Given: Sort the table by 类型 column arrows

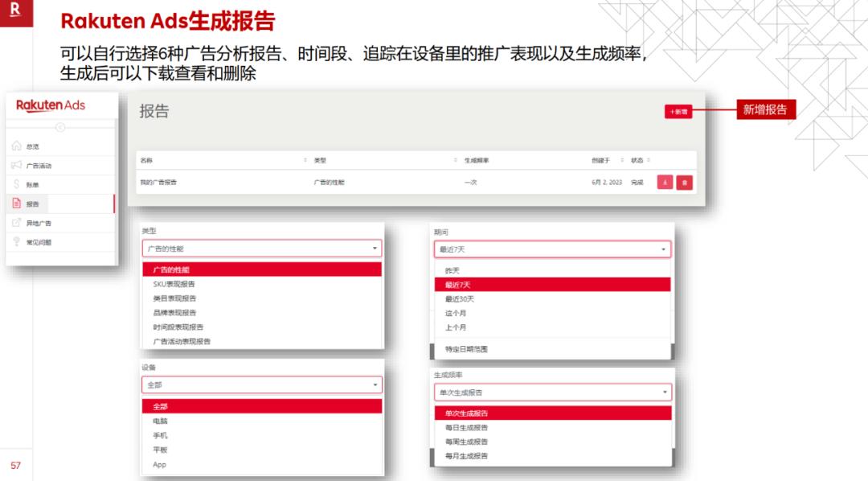Looking at the screenshot, I should 455,160.
